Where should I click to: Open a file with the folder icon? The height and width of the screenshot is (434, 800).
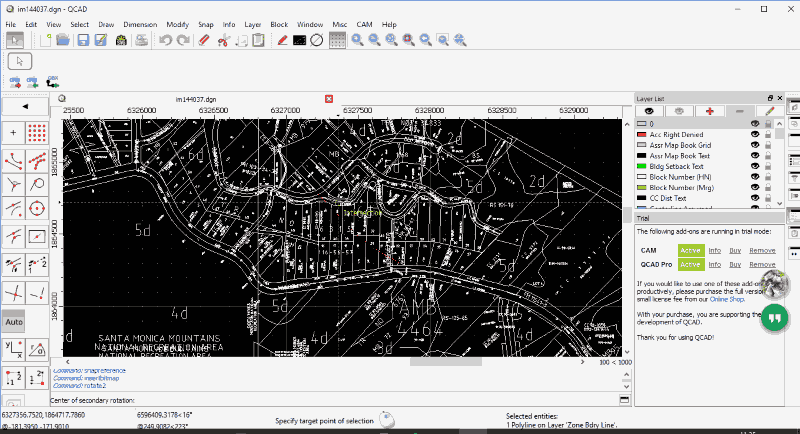(63, 40)
